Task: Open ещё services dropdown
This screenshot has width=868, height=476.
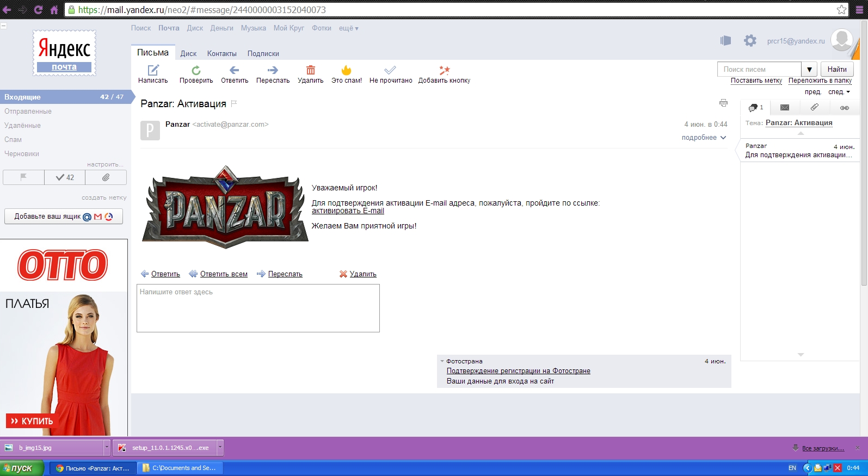Action: (x=348, y=28)
